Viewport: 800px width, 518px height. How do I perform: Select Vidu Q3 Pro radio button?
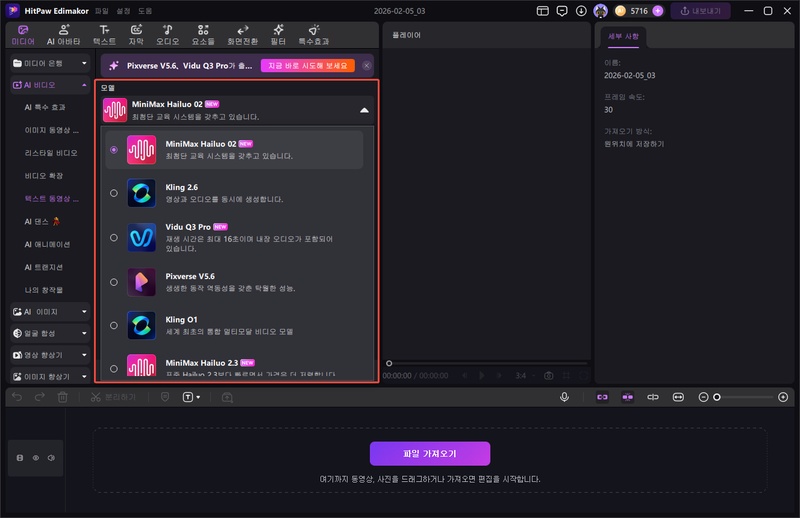tap(114, 237)
